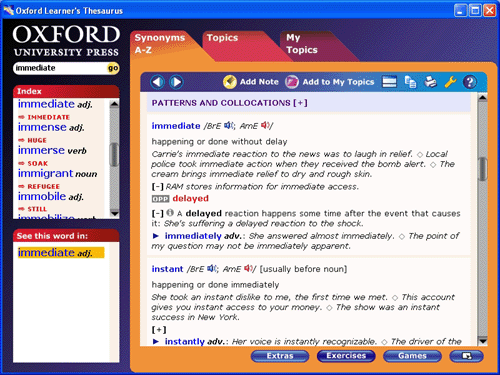Minimize the Oxford Learner's Thesaurus window

[x=460, y=11]
